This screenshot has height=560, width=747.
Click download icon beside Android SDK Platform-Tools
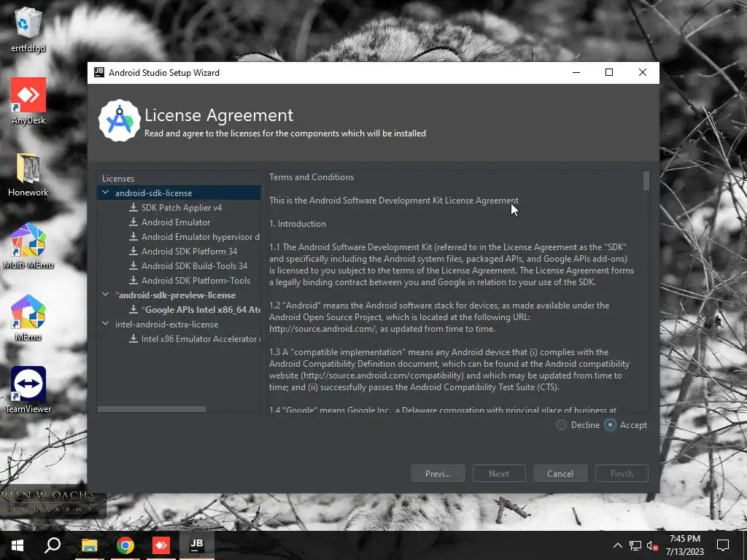133,281
